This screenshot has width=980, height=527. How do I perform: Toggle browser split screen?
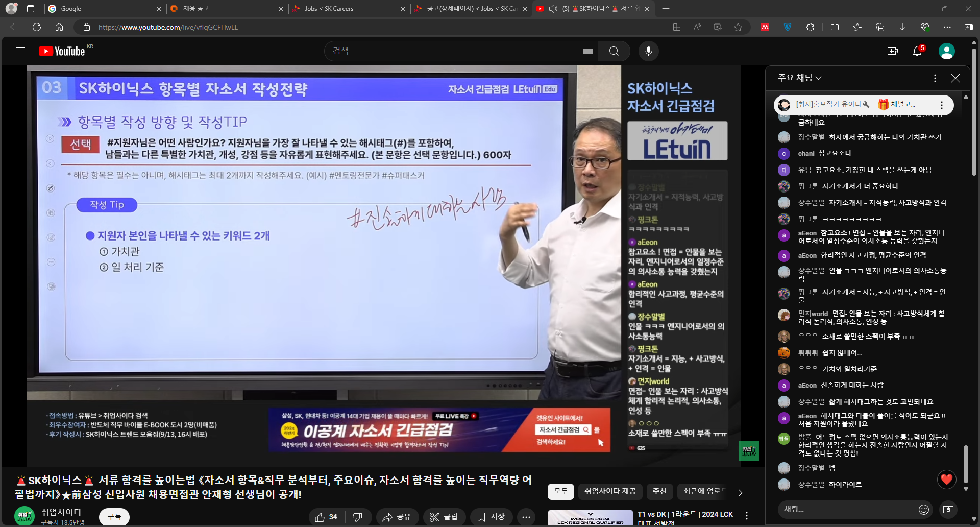[835, 27]
